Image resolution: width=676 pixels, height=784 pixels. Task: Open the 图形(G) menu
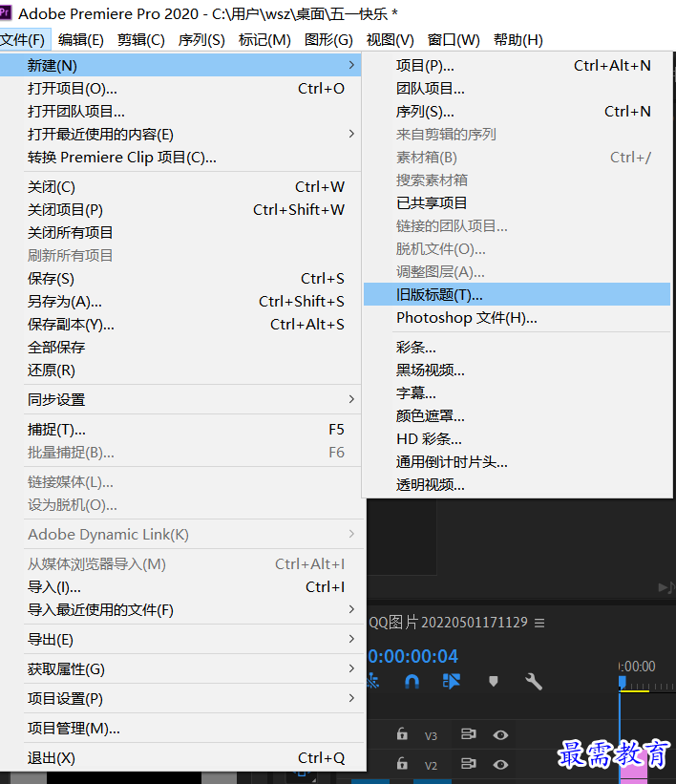(x=328, y=39)
